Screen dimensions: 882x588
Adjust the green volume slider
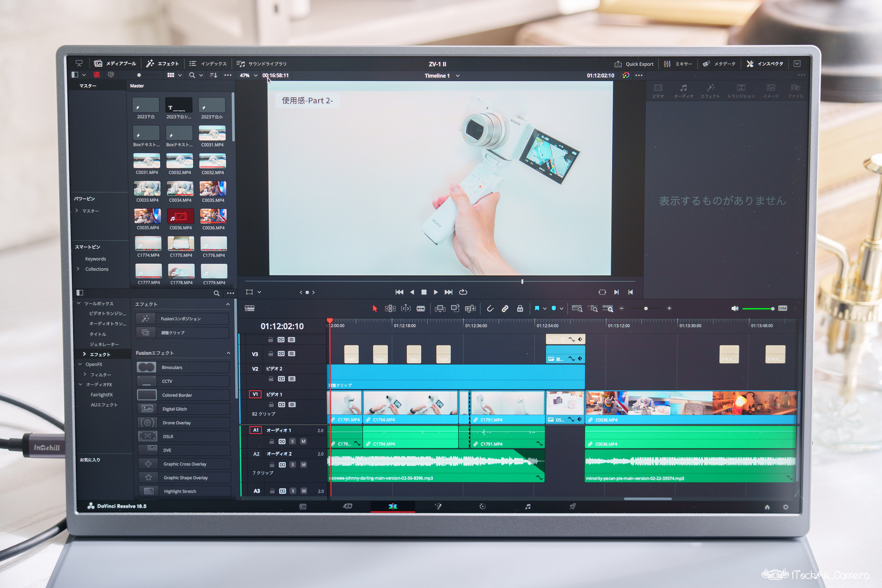tap(758, 308)
